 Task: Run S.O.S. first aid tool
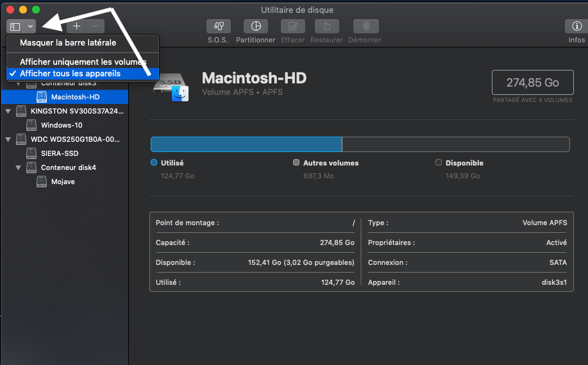(218, 26)
